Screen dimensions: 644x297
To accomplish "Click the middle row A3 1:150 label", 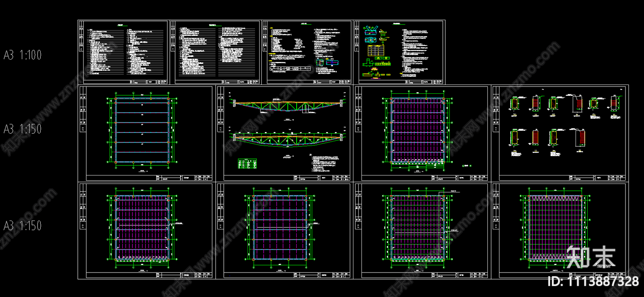I will coord(23,129).
